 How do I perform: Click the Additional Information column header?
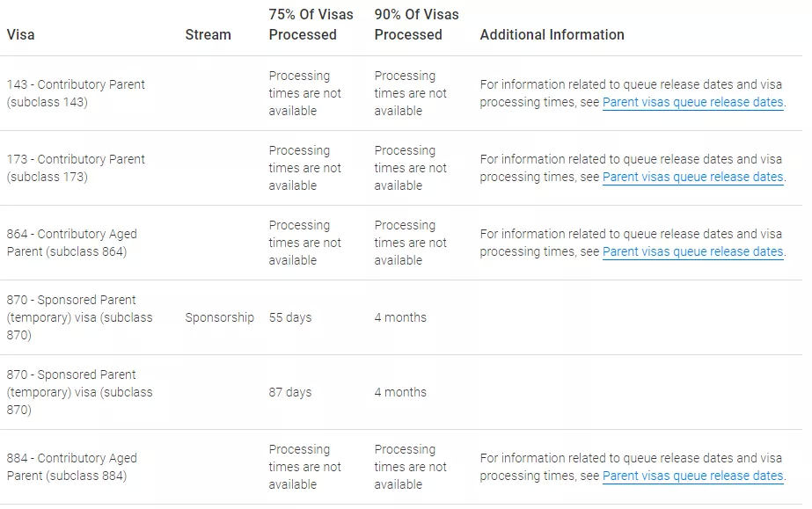coord(552,34)
